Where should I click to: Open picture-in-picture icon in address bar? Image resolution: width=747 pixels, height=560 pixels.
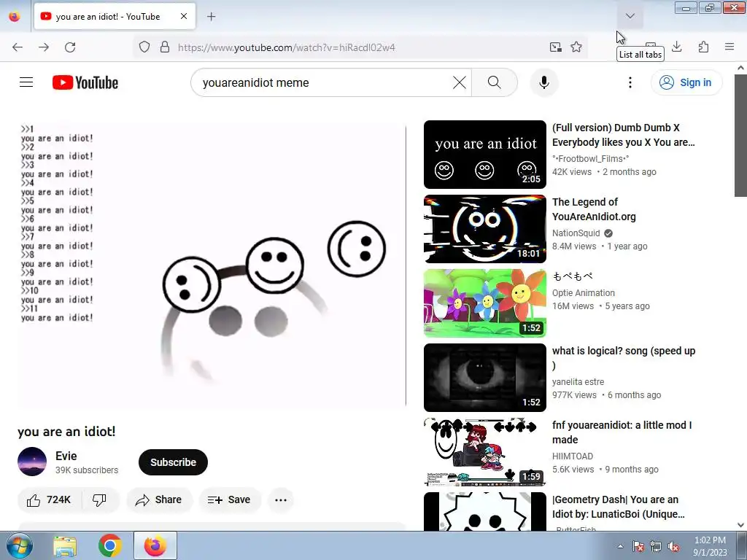pos(555,47)
